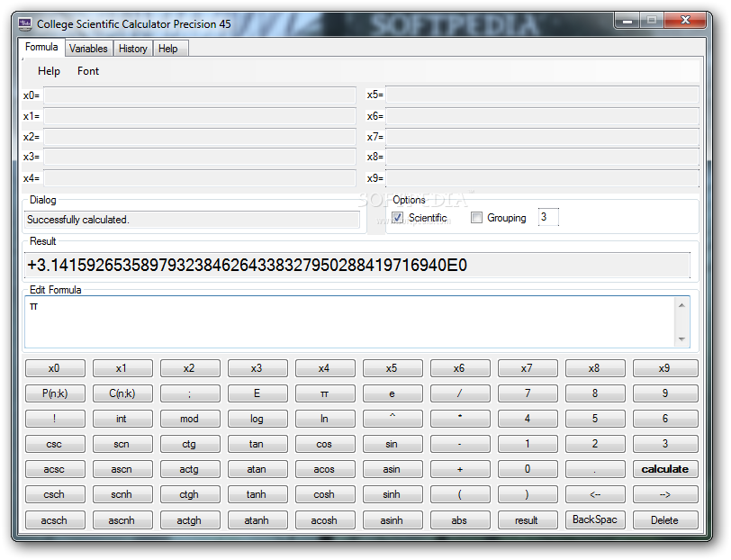Click the Dialog message Successfully calculated.

click(x=192, y=220)
